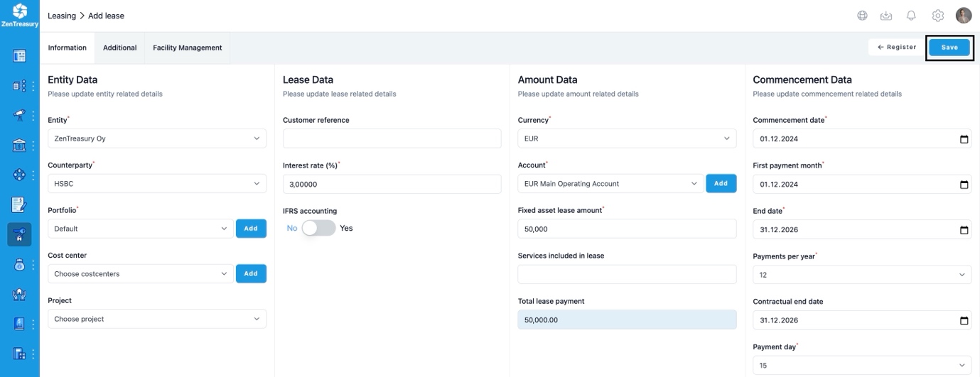This screenshot has width=980, height=377.
Task: Click the ZenTreasury logo
Action: pos(20,16)
